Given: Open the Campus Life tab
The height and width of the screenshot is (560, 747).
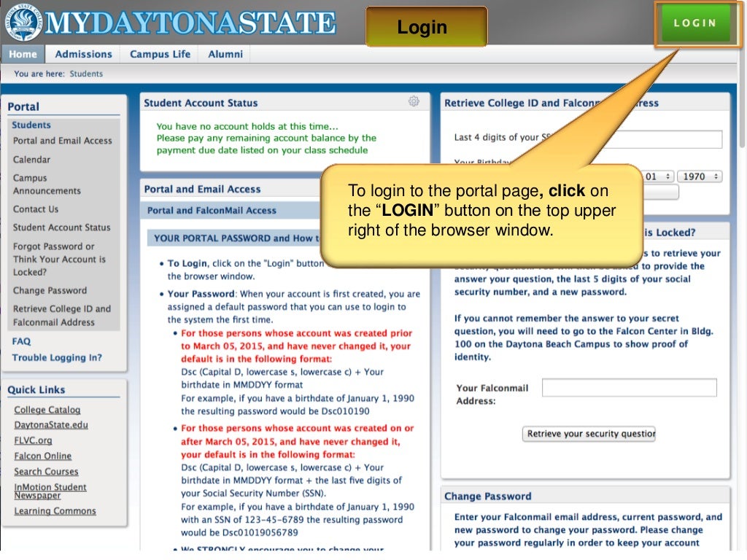Looking at the screenshot, I should tap(160, 54).
